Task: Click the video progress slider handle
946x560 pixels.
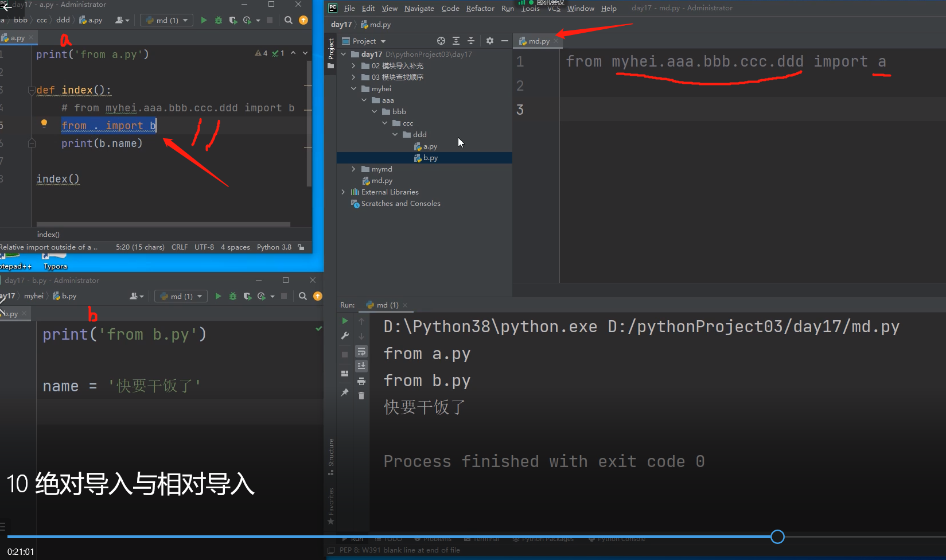Action: 777,537
